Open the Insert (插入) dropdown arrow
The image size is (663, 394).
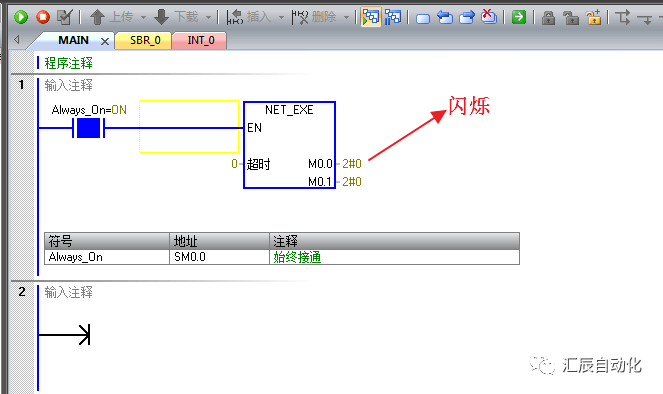pyautogui.click(x=281, y=18)
